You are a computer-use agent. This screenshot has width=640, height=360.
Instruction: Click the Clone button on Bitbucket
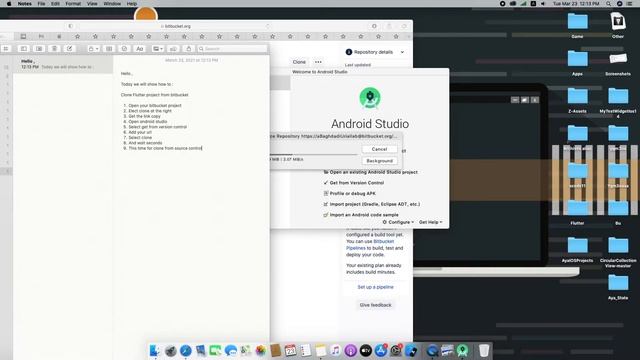click(299, 62)
